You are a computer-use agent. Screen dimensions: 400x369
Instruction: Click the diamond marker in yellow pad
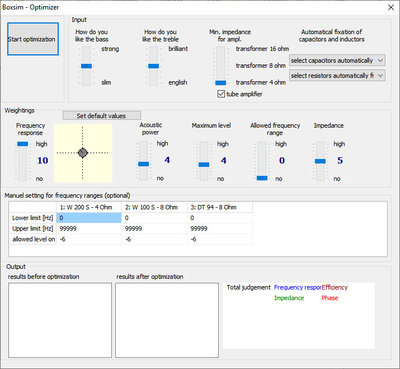[83, 153]
